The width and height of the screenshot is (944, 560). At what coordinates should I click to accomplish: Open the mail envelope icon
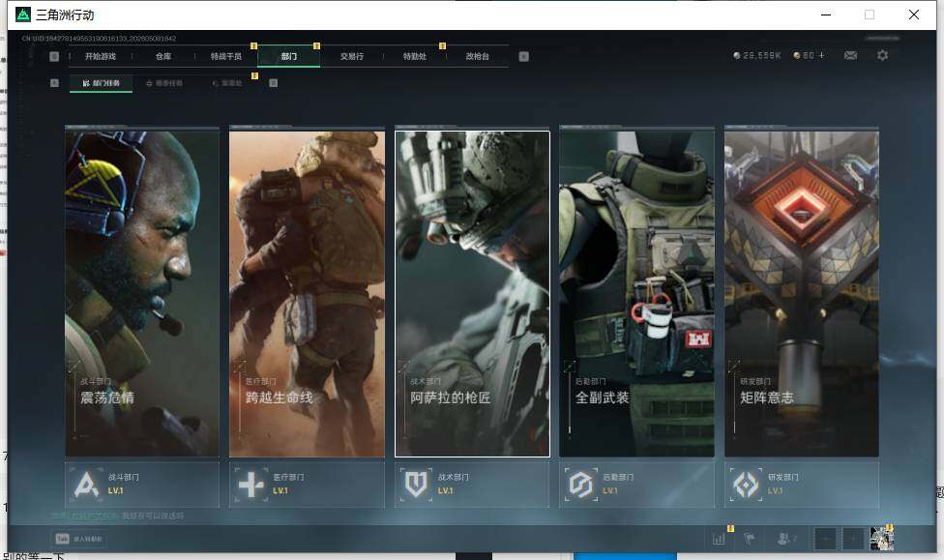tap(851, 55)
